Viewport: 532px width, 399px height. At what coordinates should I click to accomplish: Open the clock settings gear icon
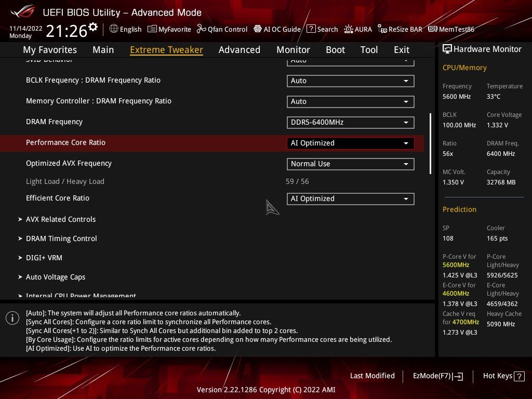coord(92,27)
